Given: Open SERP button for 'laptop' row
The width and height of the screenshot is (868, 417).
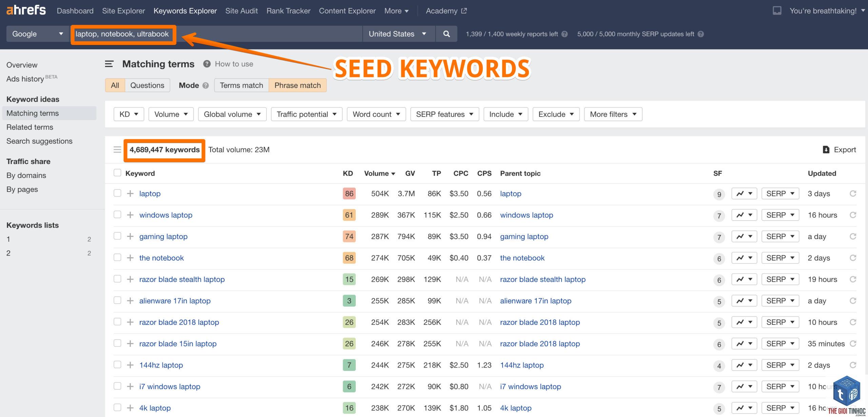Looking at the screenshot, I should [x=780, y=194].
